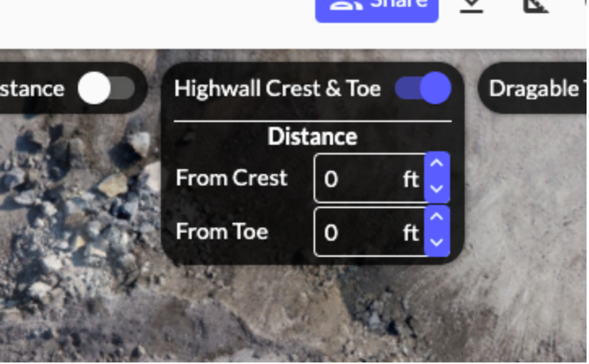The image size is (589, 364).
Task: Focus the From Toe value field
Action: (x=370, y=232)
